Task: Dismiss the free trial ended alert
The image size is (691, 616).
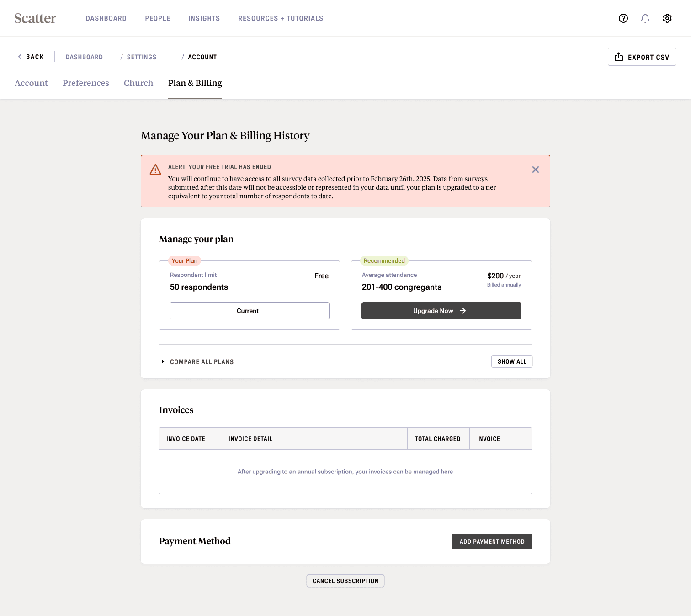Action: pos(536,170)
